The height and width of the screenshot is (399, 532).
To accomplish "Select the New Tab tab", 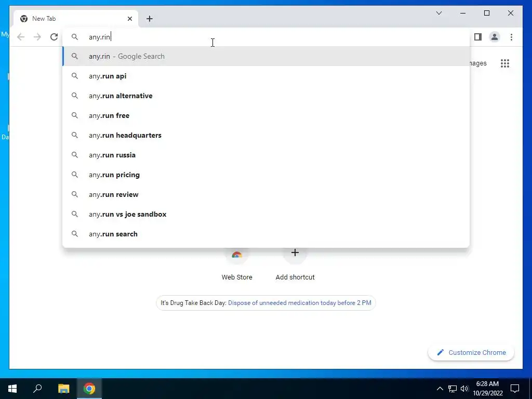I will pos(76,19).
